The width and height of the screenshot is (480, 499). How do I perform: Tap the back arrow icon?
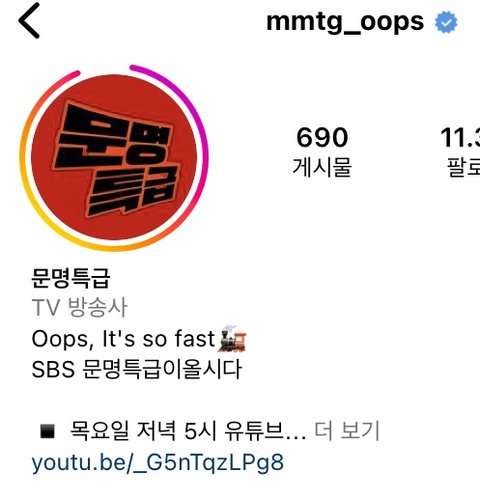pyautogui.click(x=29, y=21)
